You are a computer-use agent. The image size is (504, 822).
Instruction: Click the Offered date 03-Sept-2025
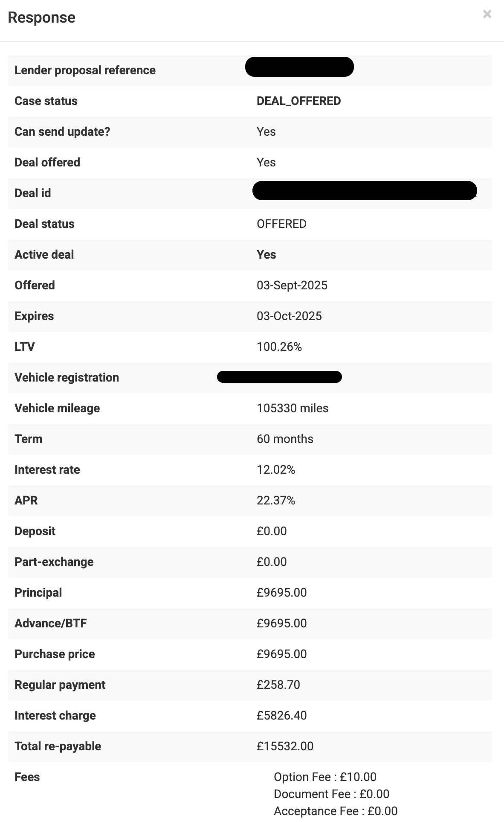pos(292,285)
